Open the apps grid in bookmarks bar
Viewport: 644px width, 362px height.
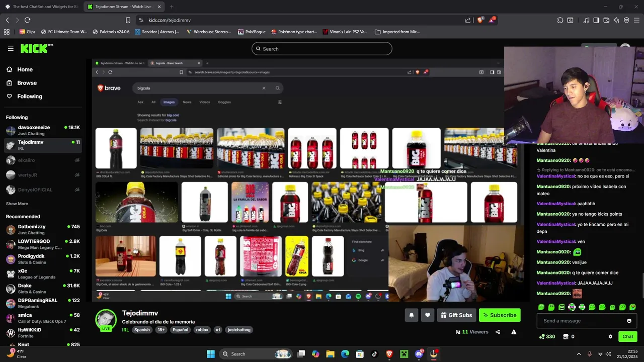point(7,32)
